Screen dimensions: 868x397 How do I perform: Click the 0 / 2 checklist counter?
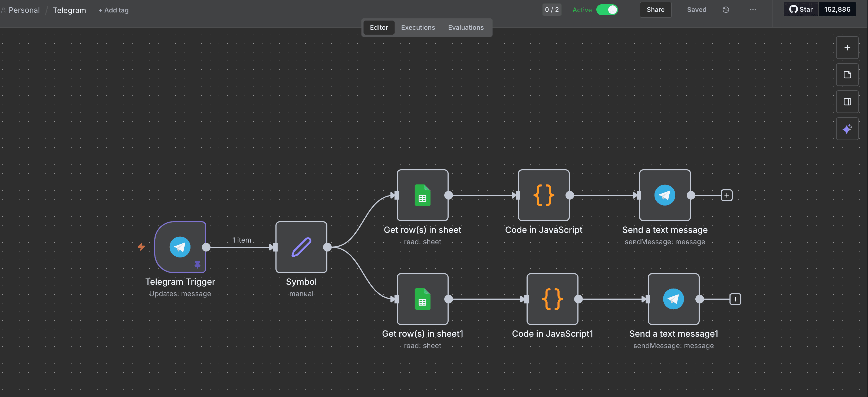pyautogui.click(x=552, y=10)
